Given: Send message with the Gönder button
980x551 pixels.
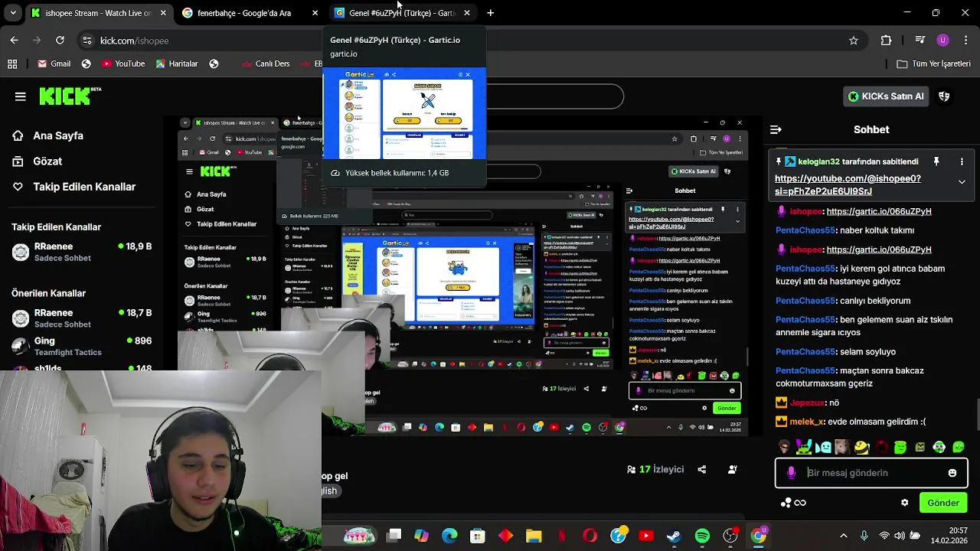Looking at the screenshot, I should point(943,503).
